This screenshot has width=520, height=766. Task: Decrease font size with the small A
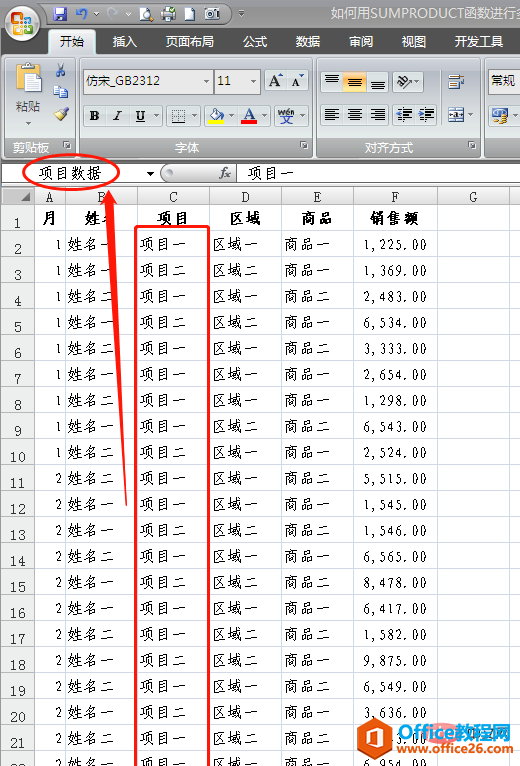tap(297, 81)
